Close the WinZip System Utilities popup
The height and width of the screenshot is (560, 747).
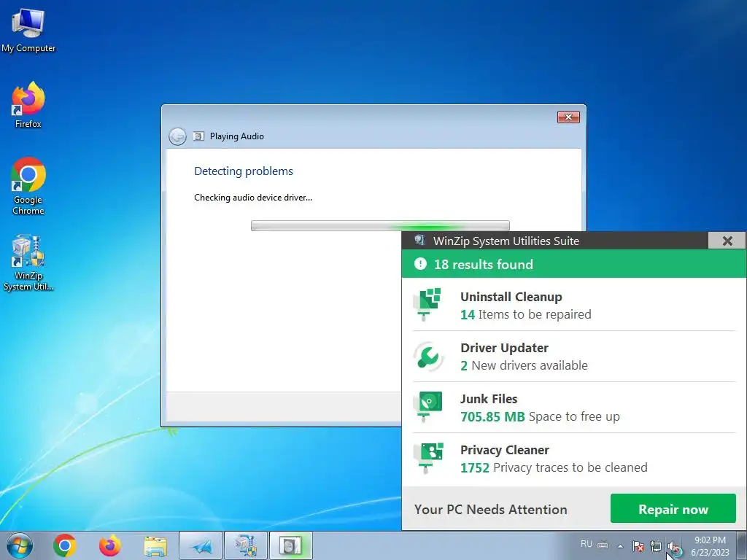(727, 241)
